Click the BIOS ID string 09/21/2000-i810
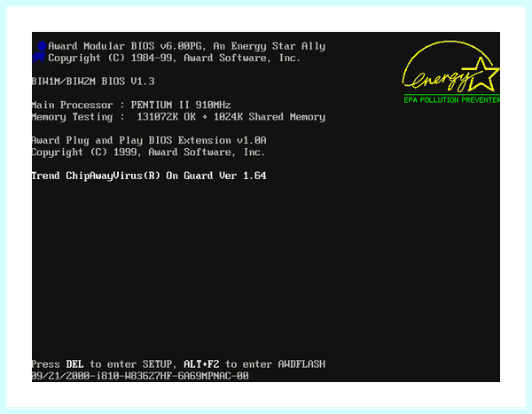The image size is (532, 414). (x=140, y=376)
